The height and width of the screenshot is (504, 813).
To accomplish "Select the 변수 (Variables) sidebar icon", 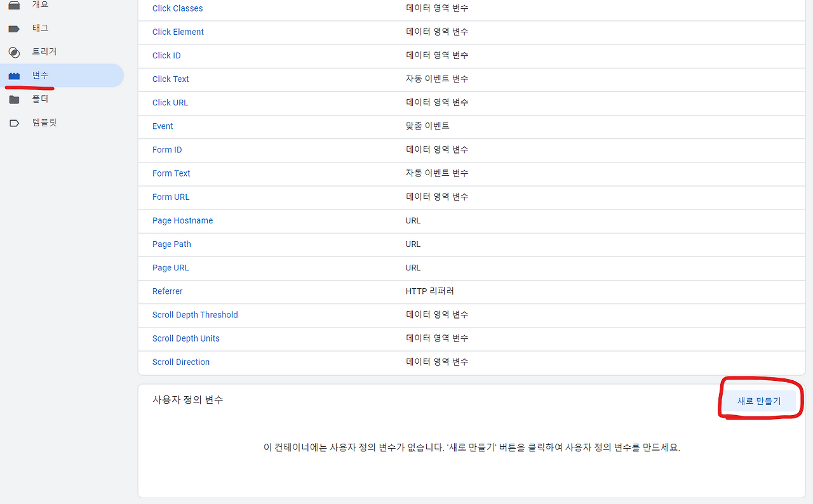I will [14, 75].
